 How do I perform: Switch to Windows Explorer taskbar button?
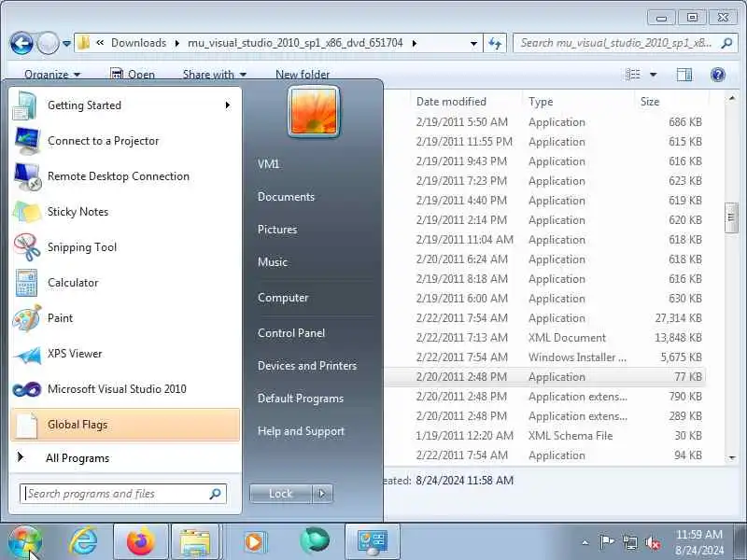tap(194, 542)
